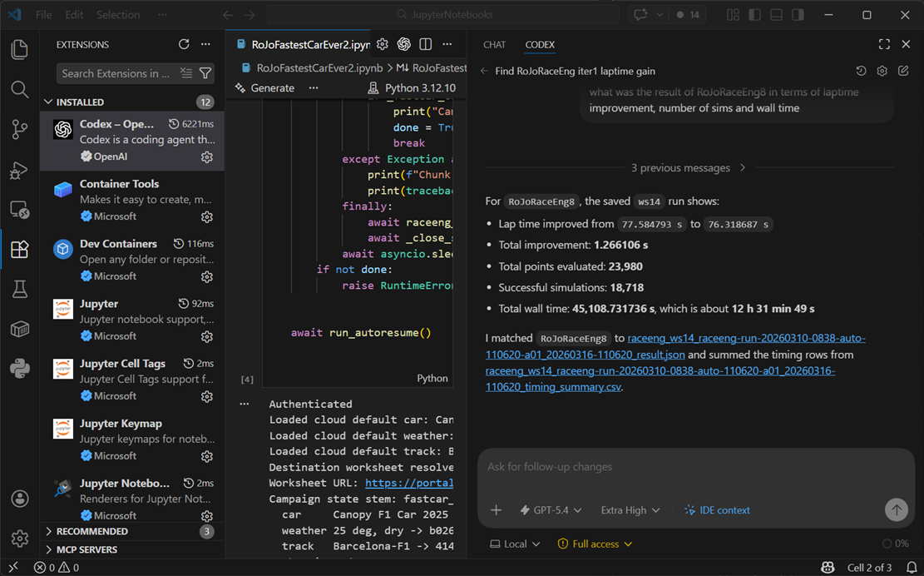
Task: Click the filter extensions funnel icon
Action: (x=205, y=73)
